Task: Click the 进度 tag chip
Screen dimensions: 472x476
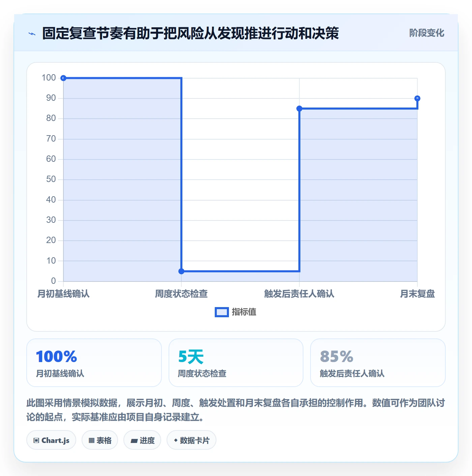Action: click(x=142, y=440)
